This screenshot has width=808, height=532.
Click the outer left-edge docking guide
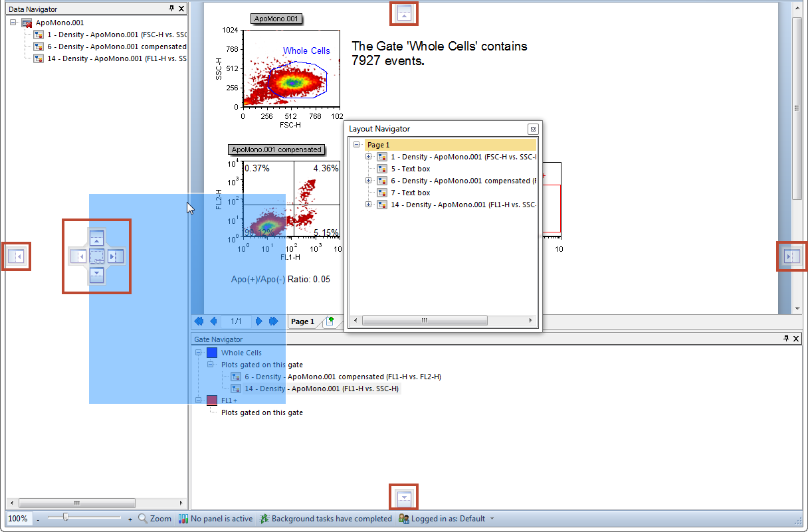pyautogui.click(x=16, y=256)
